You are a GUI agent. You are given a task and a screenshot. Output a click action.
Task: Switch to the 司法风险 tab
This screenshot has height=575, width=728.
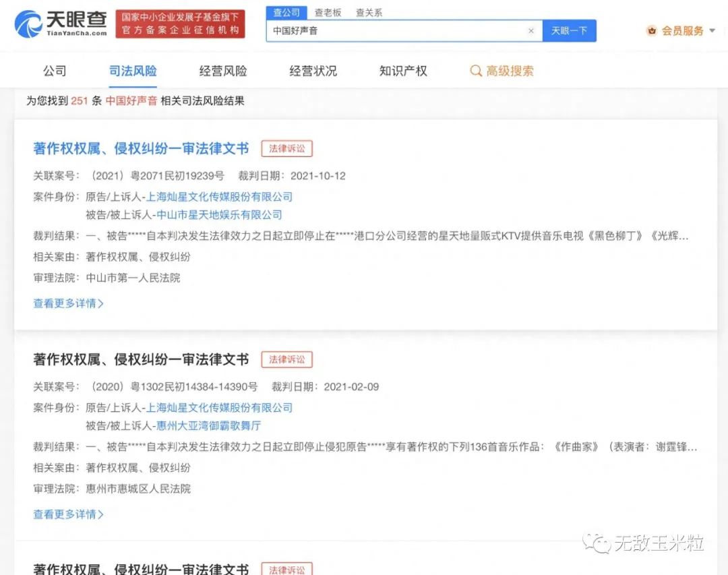[x=133, y=71]
